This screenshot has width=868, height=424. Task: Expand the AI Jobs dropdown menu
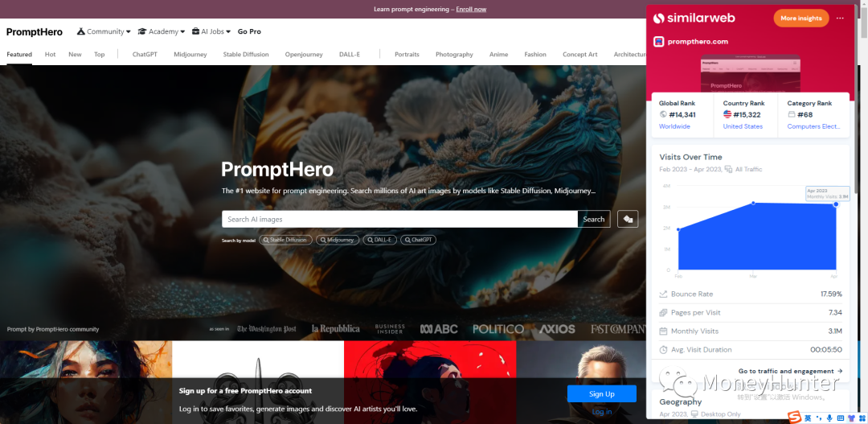211,31
